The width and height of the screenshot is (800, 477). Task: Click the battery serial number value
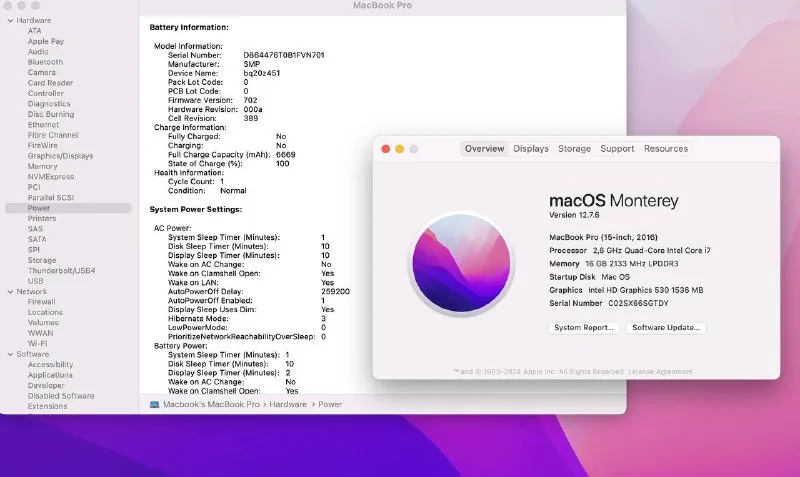click(x=284, y=55)
